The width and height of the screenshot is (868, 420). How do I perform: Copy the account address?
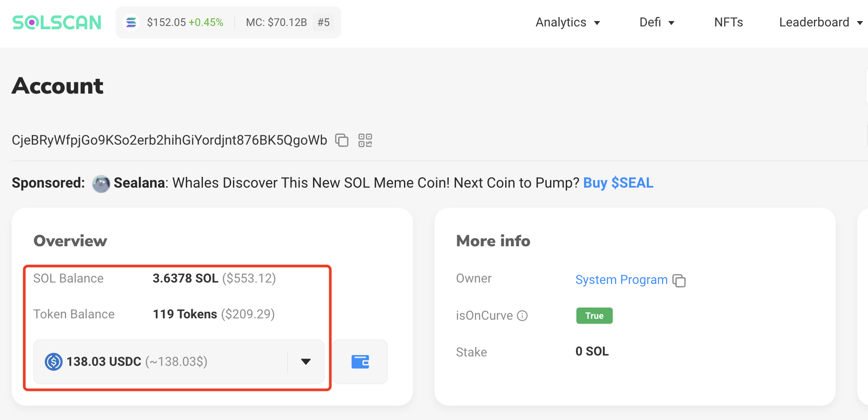click(342, 140)
